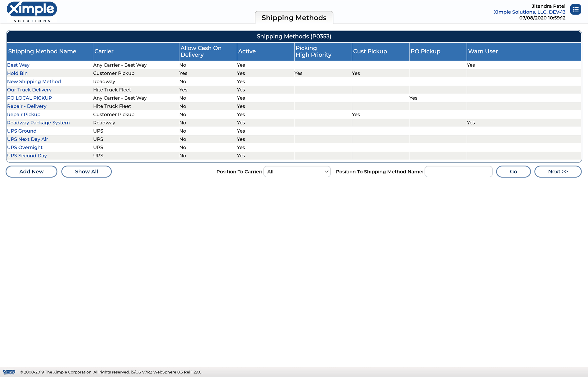Viewport: 588px width, 377px height.
Task: Click date time 07/08/2020 10:59:12
Action: point(542,18)
